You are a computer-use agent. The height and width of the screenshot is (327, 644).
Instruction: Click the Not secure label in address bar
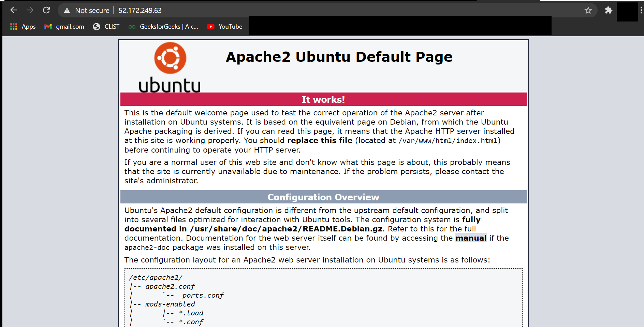92,11
